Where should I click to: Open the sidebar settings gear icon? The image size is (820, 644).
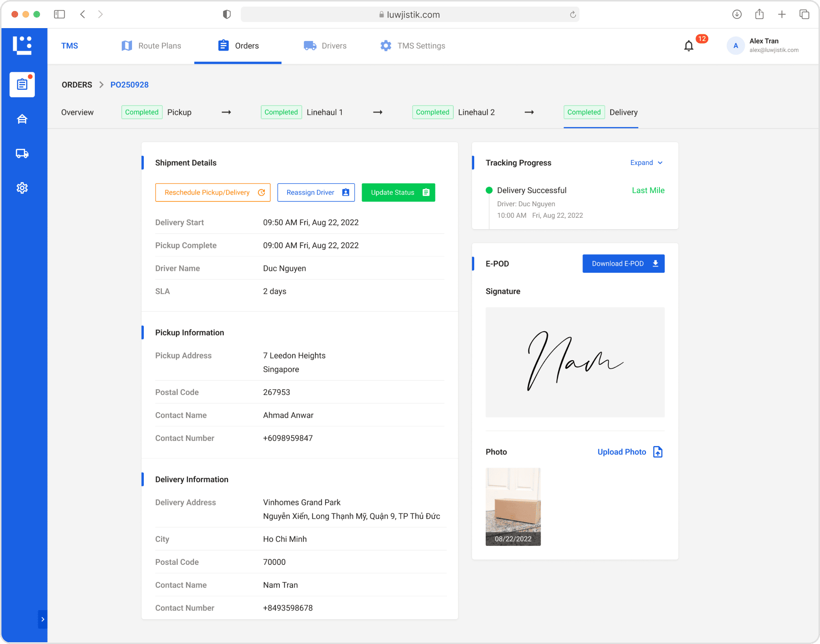[x=22, y=188]
